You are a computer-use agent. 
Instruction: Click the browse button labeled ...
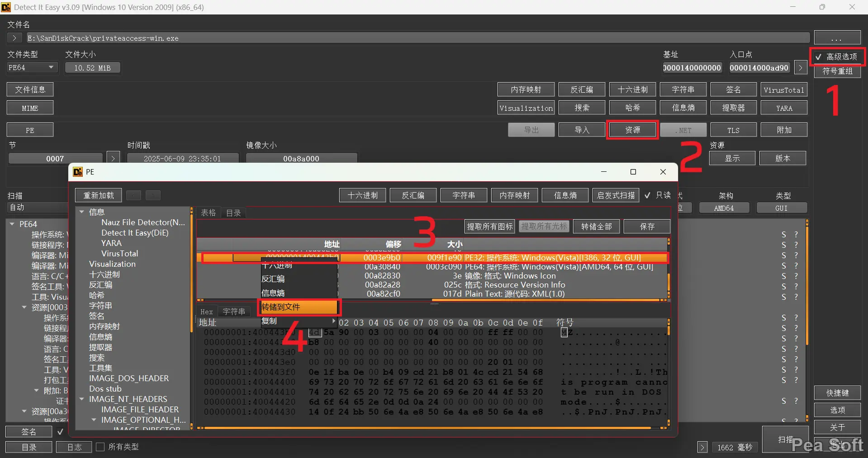click(837, 38)
